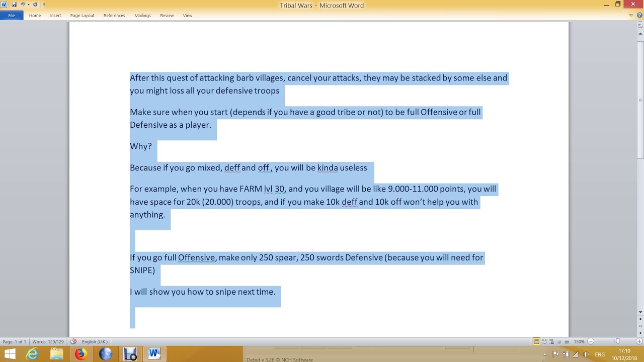The image size is (644, 362).
Task: Toggle the ruler icon above scrollbar
Action: [640, 26]
